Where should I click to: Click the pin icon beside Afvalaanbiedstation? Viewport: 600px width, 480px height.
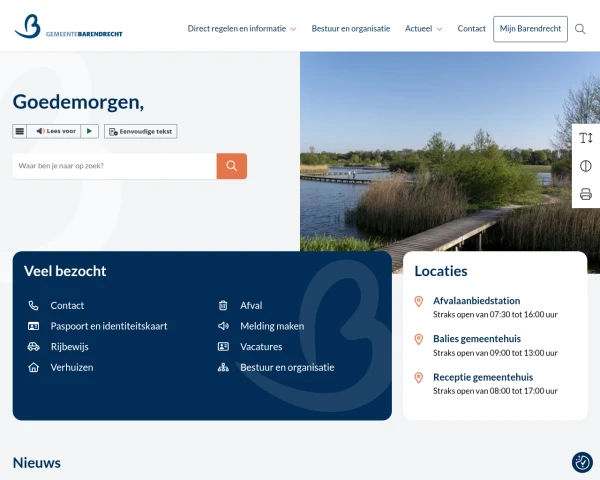[x=419, y=301]
